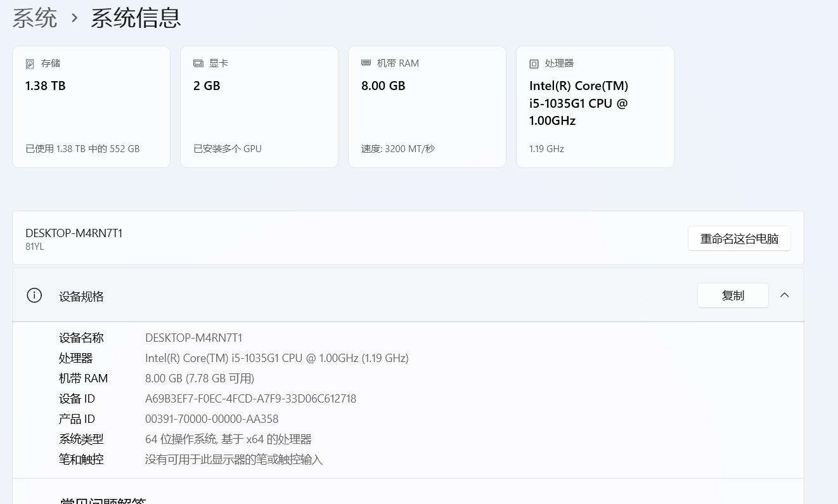
Task: Click the 复制 button
Action: tap(733, 295)
